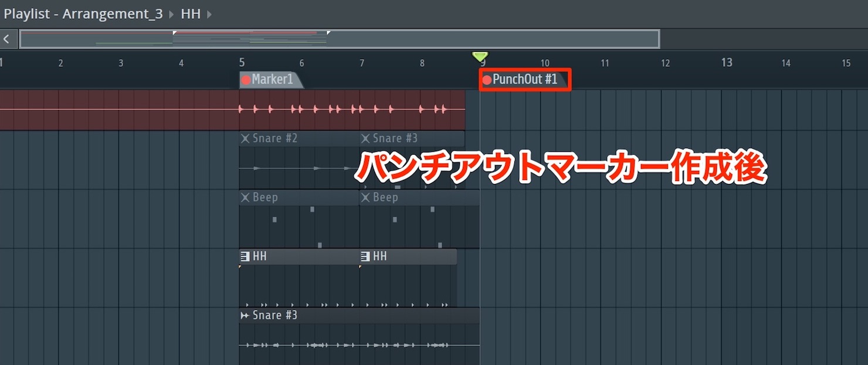Click bar 12 on the timeline ruler
The image size is (868, 365).
point(665,63)
